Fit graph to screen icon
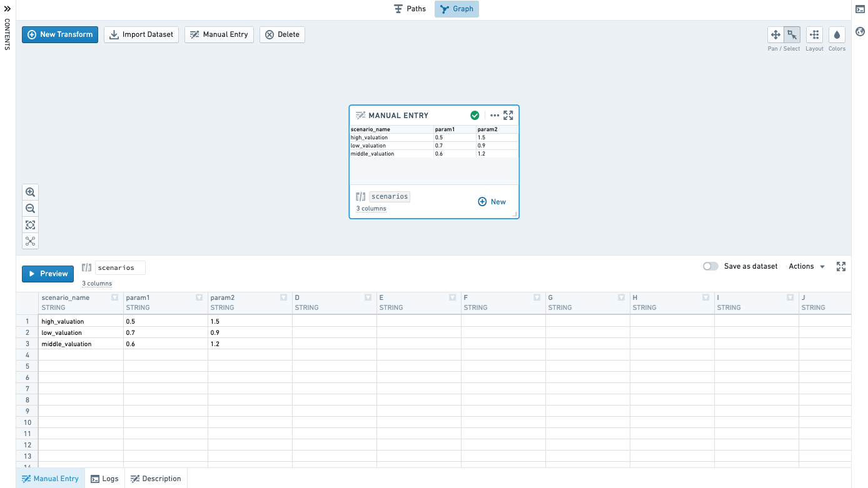 (x=30, y=225)
